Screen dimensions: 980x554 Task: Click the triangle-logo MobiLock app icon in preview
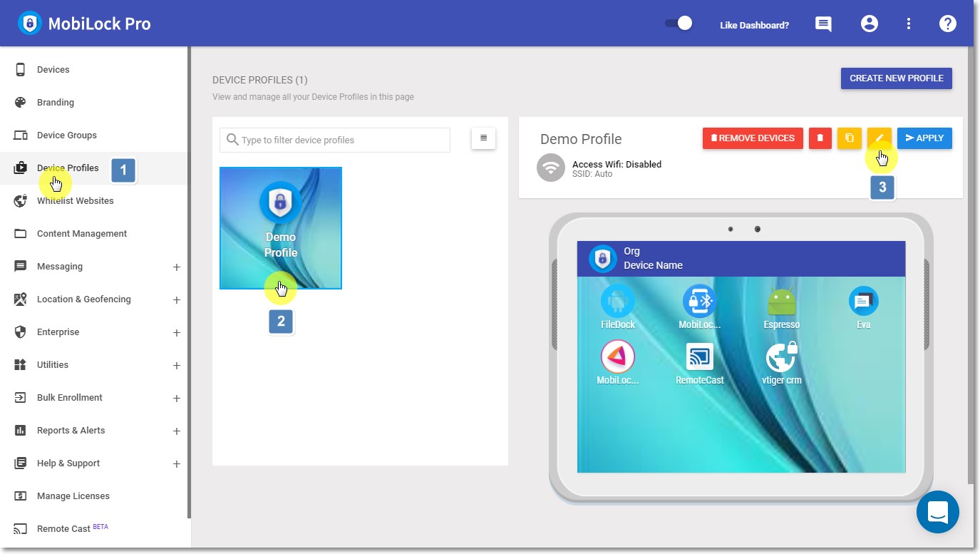618,356
